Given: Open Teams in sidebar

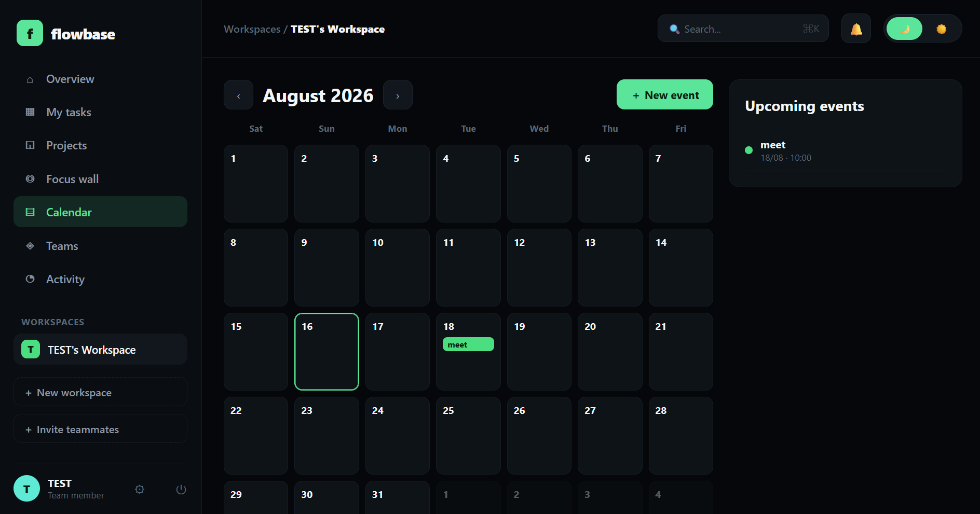Looking at the screenshot, I should pos(100,246).
